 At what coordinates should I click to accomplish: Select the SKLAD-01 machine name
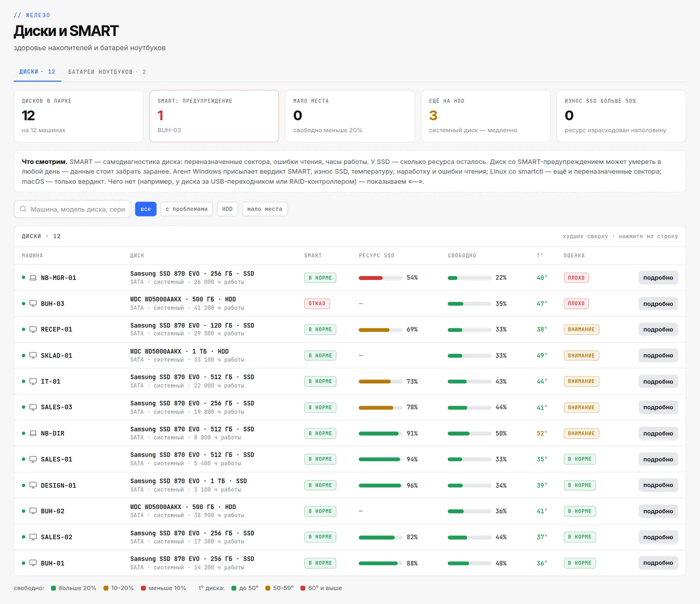pos(56,355)
